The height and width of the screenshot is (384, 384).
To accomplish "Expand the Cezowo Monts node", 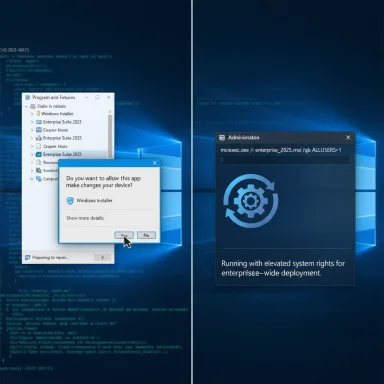I will (32, 130).
